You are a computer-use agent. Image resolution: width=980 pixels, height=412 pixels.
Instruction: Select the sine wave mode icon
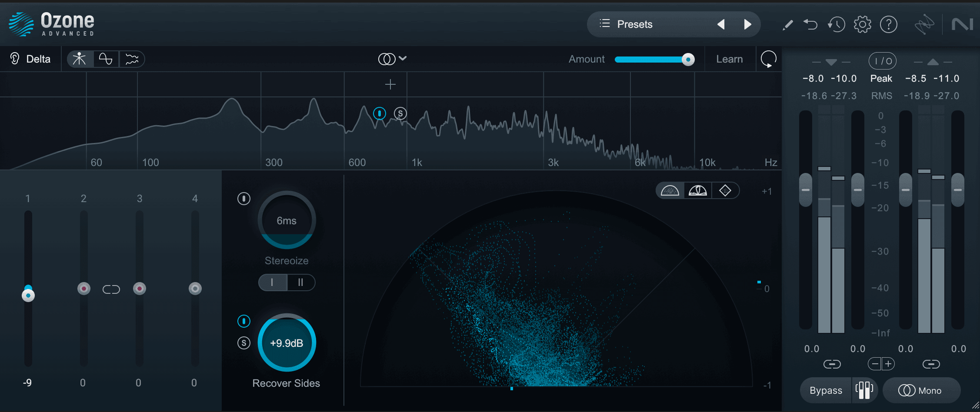coord(106,59)
